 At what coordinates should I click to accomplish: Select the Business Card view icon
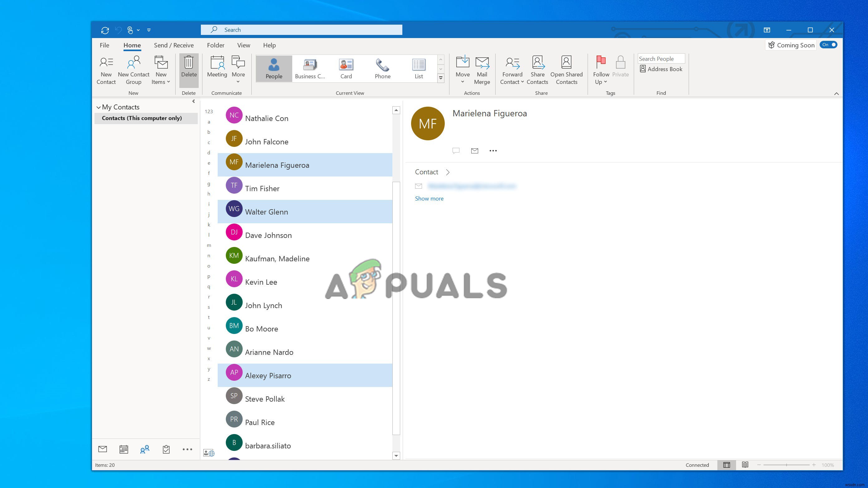tap(310, 67)
